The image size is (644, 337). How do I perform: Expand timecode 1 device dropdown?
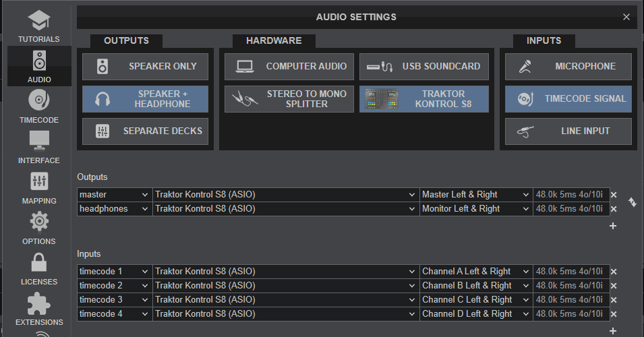click(286, 272)
